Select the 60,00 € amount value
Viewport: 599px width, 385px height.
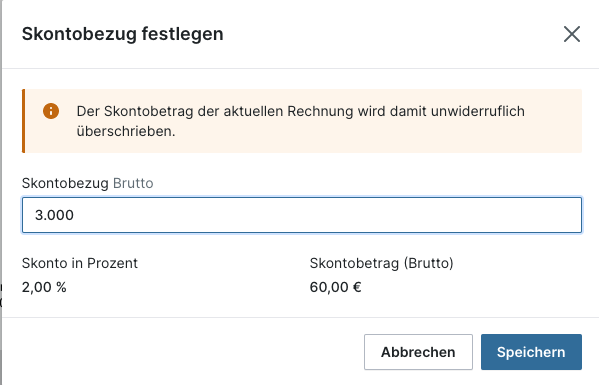335,287
